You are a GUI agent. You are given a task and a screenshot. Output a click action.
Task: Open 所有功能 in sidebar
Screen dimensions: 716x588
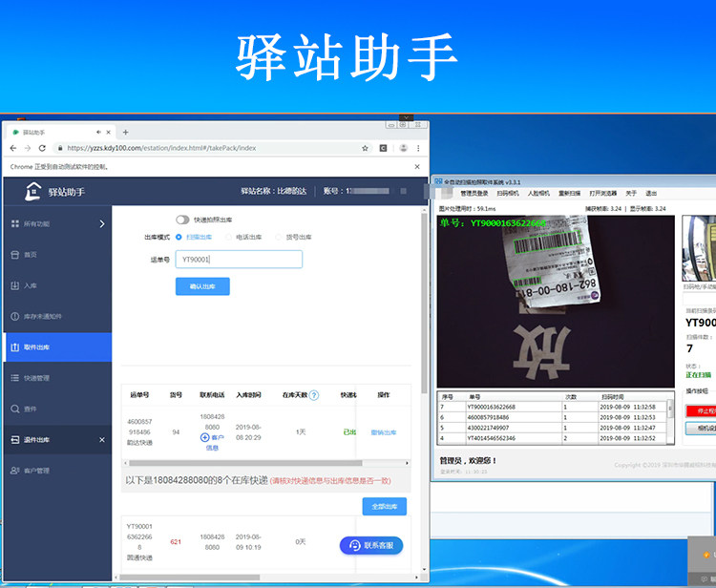click(36, 223)
